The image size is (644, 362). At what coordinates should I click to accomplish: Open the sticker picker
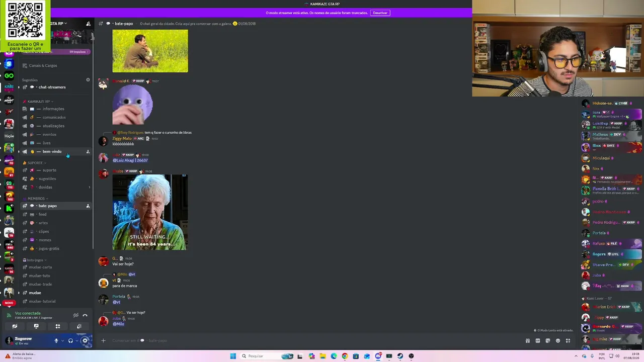(548, 340)
